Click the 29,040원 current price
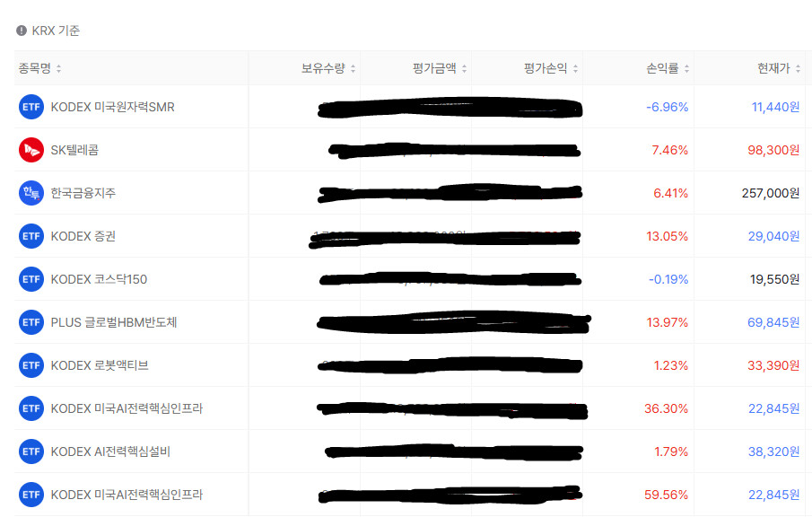Viewport: 812px width, 526px height. pos(773,236)
